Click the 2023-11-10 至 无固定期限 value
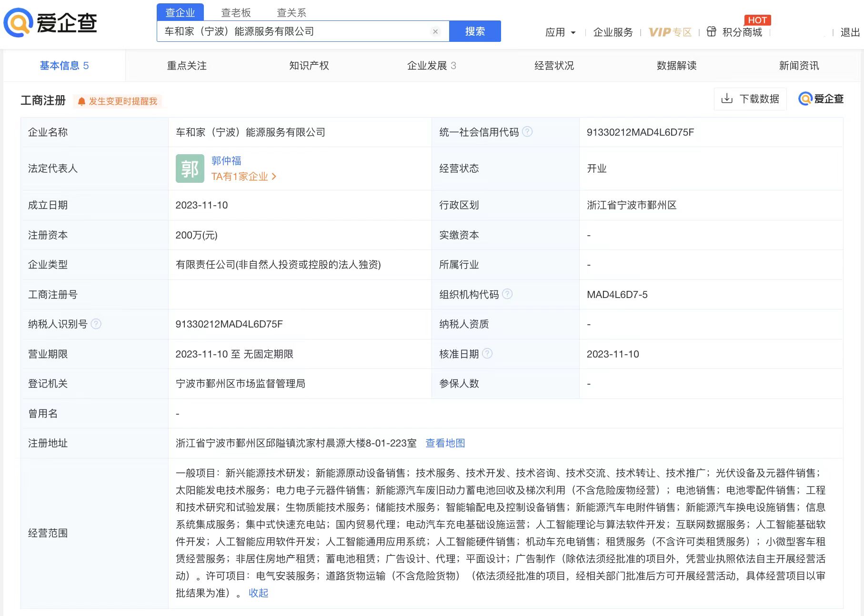864x616 pixels. click(234, 354)
